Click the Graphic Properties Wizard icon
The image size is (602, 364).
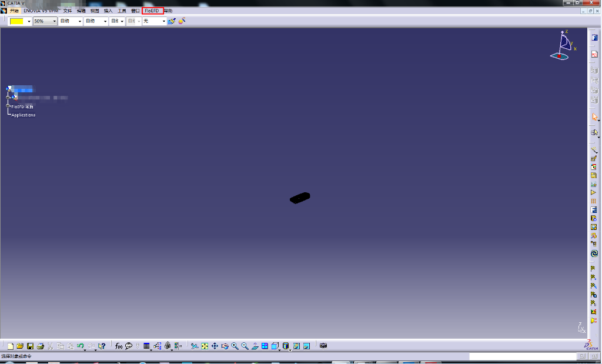[182, 21]
